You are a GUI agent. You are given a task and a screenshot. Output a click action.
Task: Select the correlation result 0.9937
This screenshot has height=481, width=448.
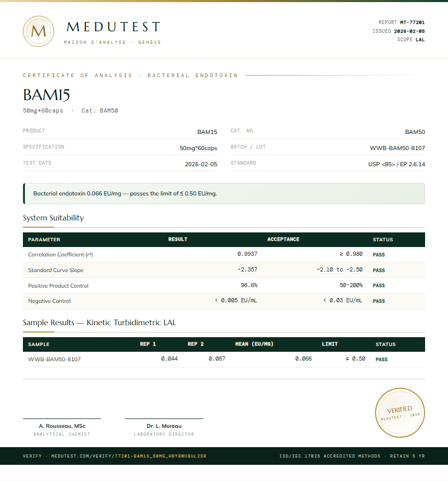pyautogui.click(x=247, y=254)
